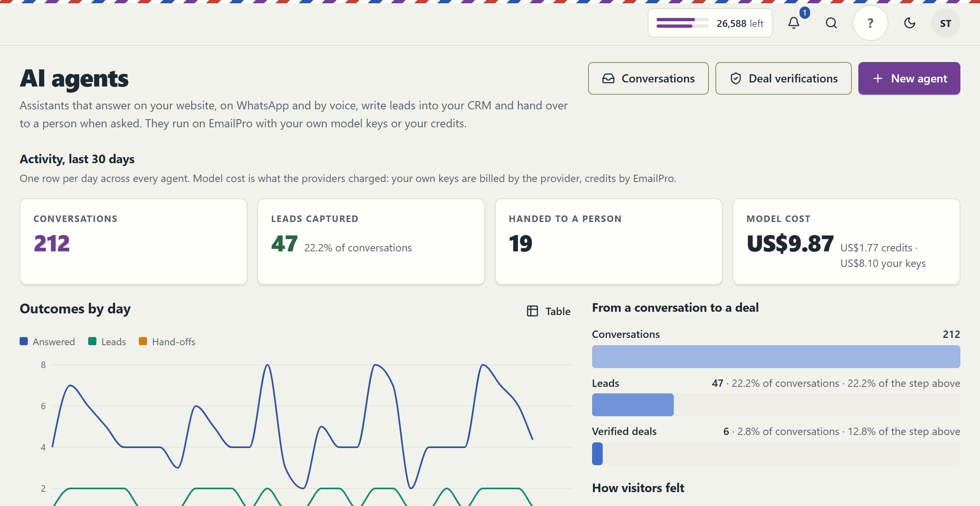This screenshot has width=980, height=506.
Task: Switch Outcomes by day to Table view
Action: (548, 311)
